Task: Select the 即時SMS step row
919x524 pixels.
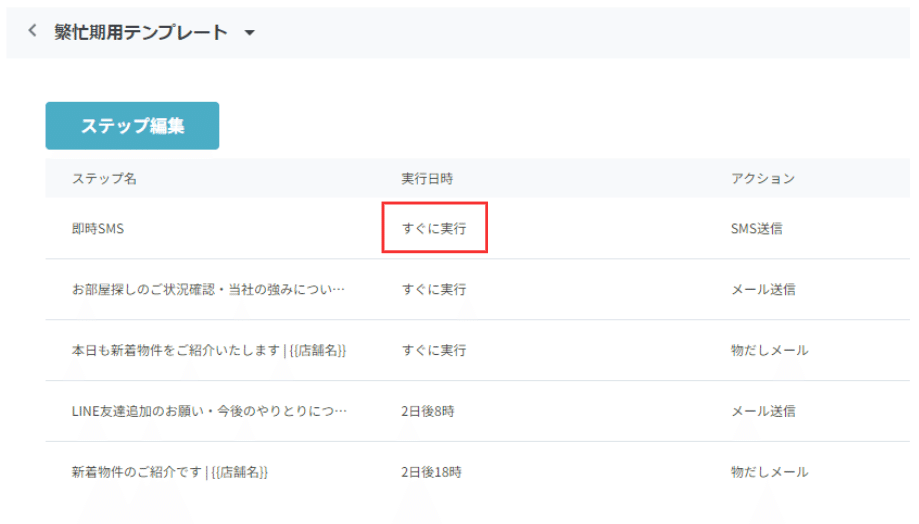Action: [x=477, y=229]
